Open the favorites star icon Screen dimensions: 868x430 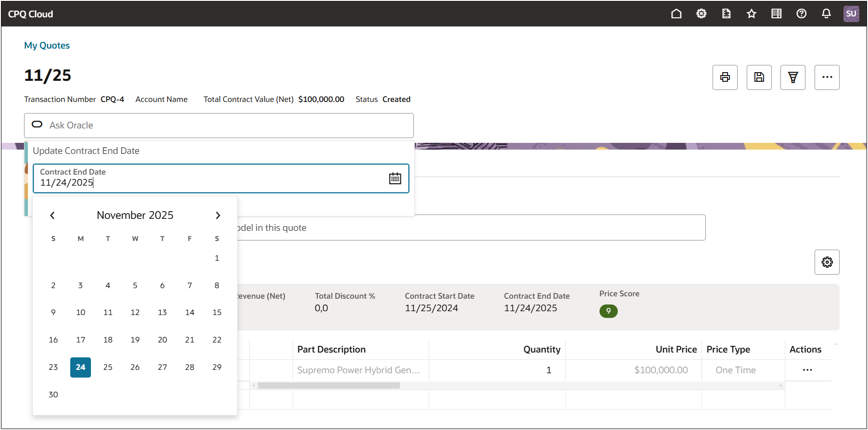click(x=751, y=14)
